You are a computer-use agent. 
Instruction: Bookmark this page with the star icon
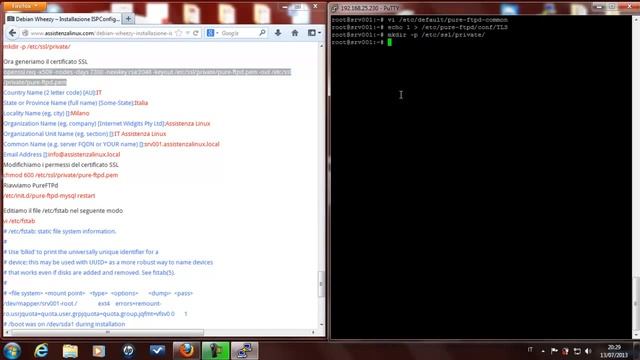click(x=178, y=33)
